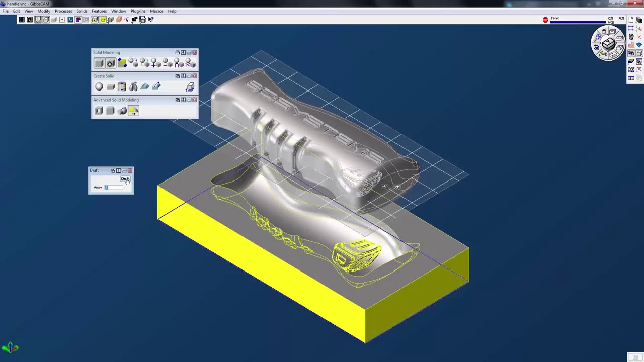Toggle the face selection icon in Solid Modeling
This screenshot has height=362, width=644.
[x=111, y=63]
